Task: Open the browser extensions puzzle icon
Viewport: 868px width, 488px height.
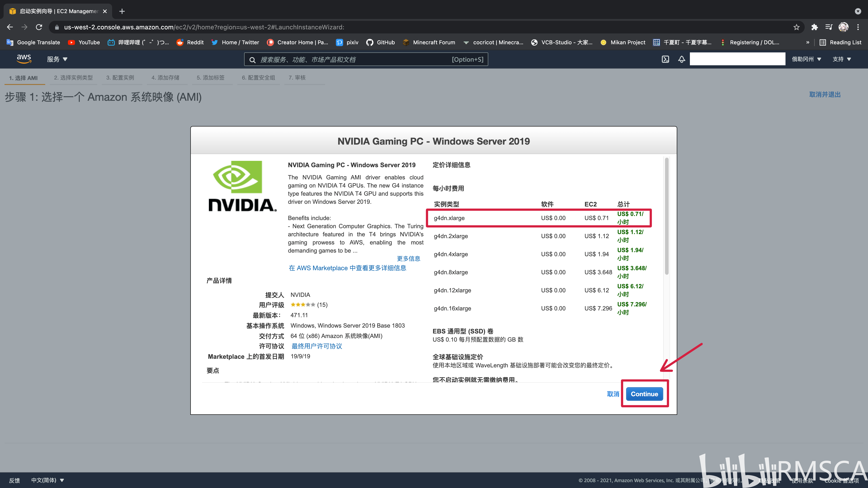Action: [x=814, y=27]
